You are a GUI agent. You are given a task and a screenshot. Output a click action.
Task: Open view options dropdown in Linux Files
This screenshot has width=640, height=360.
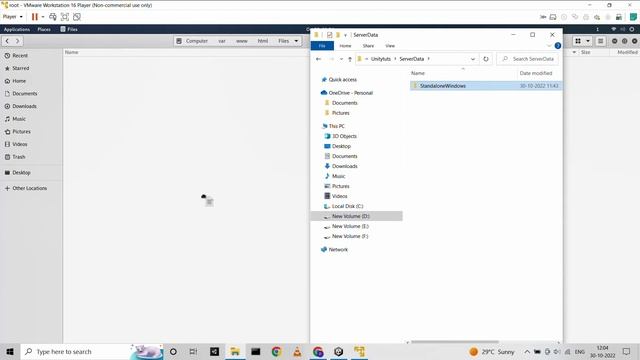pos(588,41)
